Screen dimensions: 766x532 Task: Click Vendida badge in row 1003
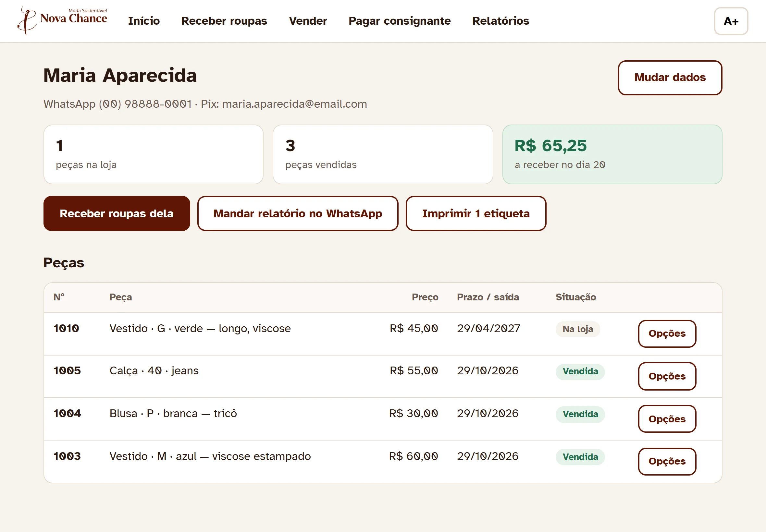click(580, 457)
